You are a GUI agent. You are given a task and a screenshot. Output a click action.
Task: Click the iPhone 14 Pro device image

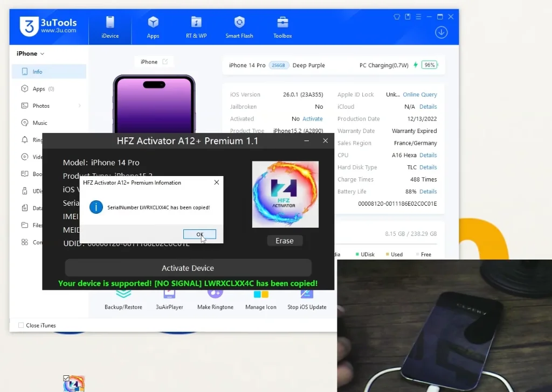click(154, 104)
